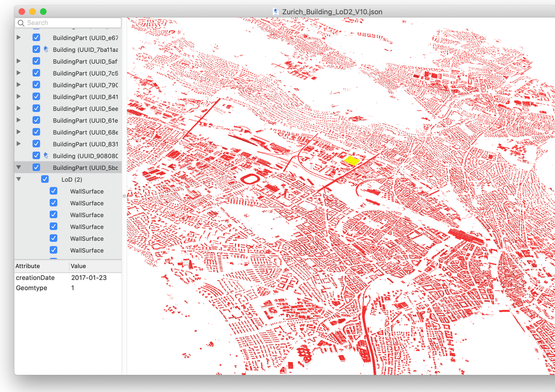Click the yellow highlighted building in the 3D view
The image size is (555, 392).
pyautogui.click(x=352, y=160)
